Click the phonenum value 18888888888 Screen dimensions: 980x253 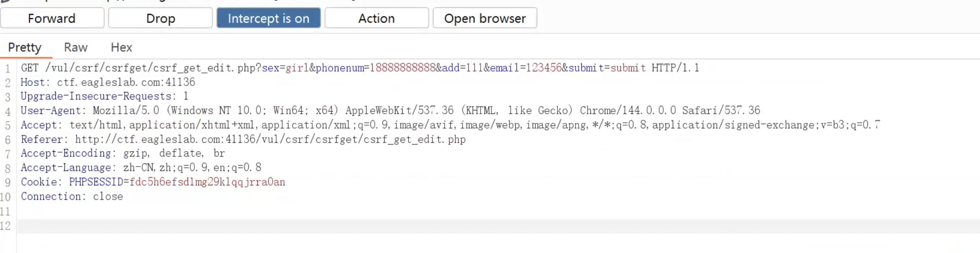point(402,68)
